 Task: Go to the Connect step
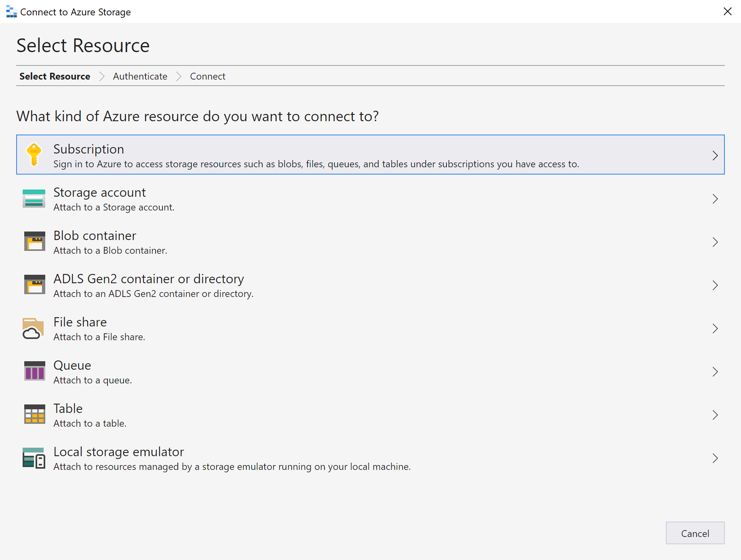pyautogui.click(x=207, y=76)
